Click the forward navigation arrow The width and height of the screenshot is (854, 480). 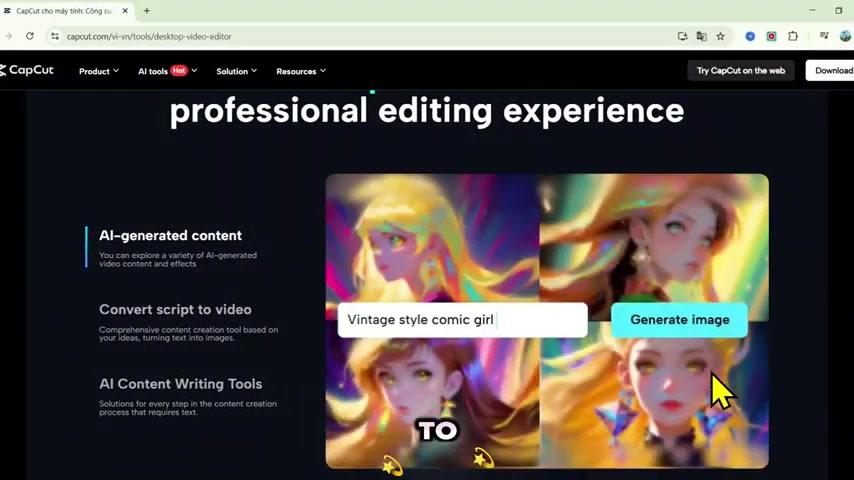pos(9,36)
